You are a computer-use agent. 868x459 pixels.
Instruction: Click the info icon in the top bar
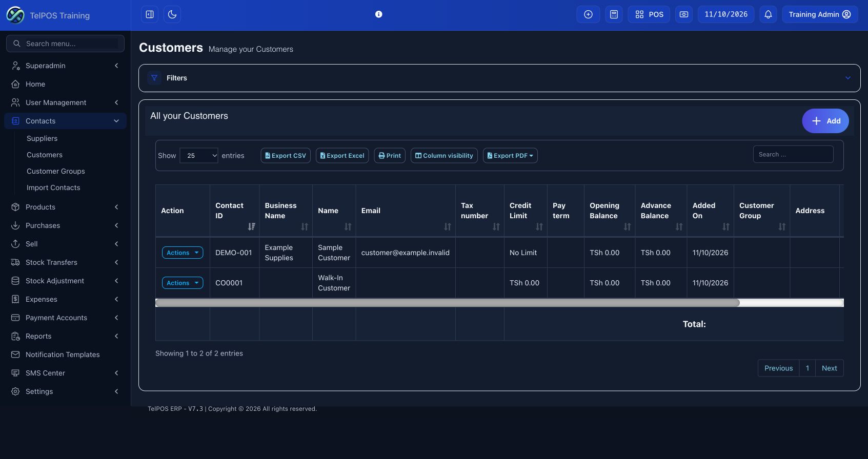(x=378, y=14)
